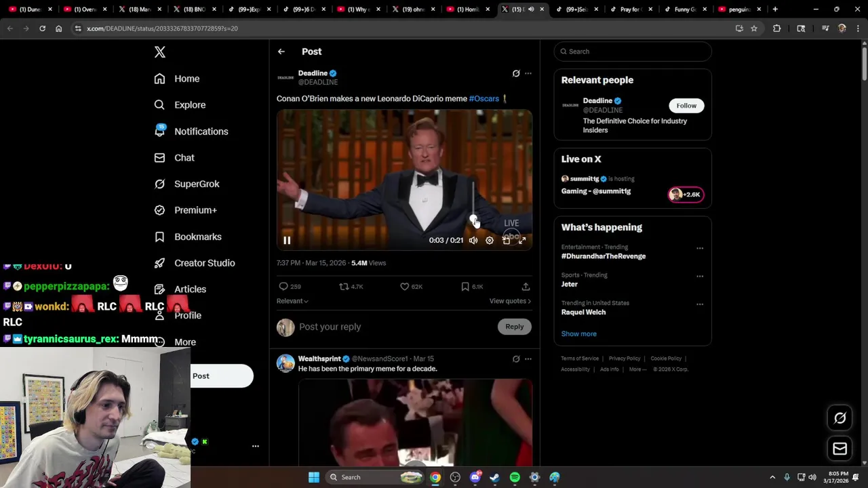Image resolution: width=868 pixels, height=488 pixels.
Task: Open the footer More dropdown
Action: (637, 369)
